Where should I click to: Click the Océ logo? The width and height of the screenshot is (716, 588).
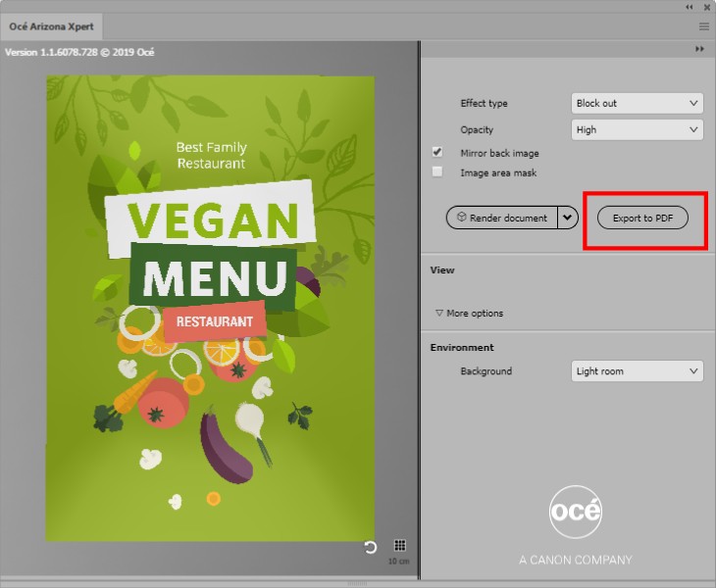tap(575, 512)
